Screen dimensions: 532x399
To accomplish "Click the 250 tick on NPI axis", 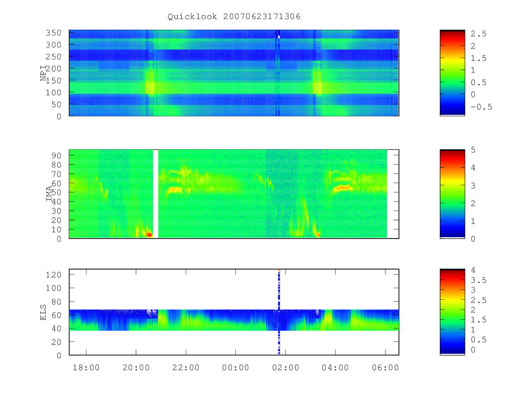I will click(54, 57).
